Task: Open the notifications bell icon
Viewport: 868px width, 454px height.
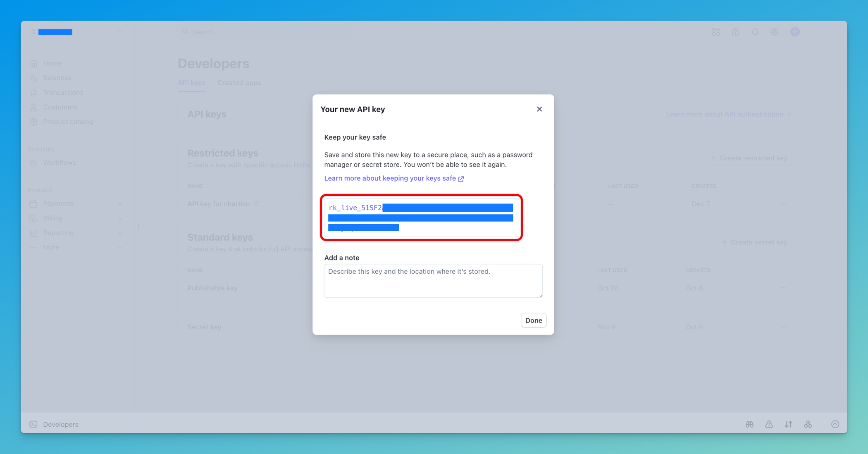Action: tap(755, 31)
